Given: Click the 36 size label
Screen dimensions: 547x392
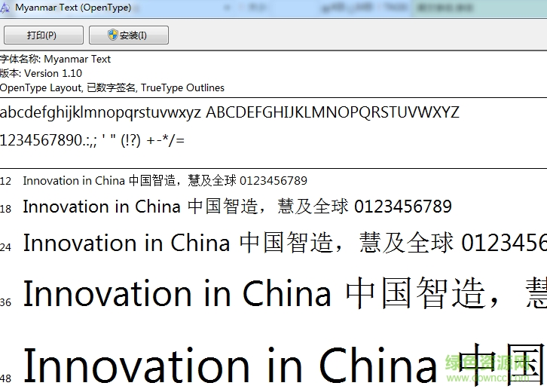Looking at the screenshot, I should [x=5, y=302].
